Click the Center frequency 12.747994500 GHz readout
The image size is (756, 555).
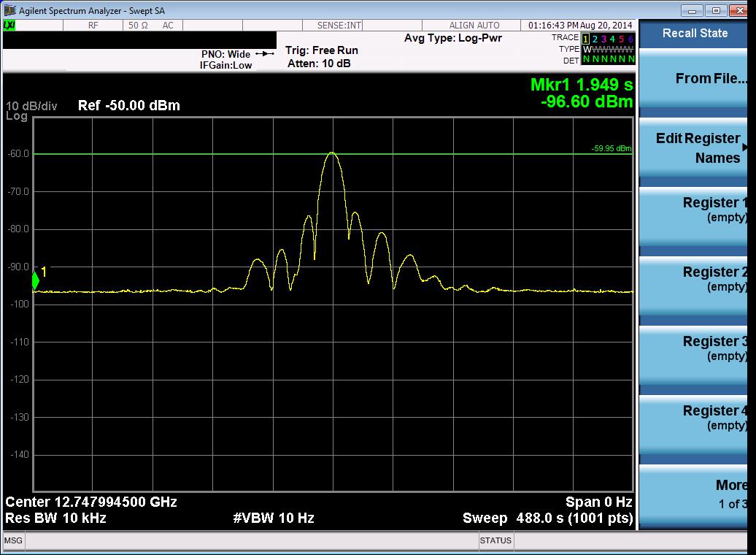tap(91, 502)
